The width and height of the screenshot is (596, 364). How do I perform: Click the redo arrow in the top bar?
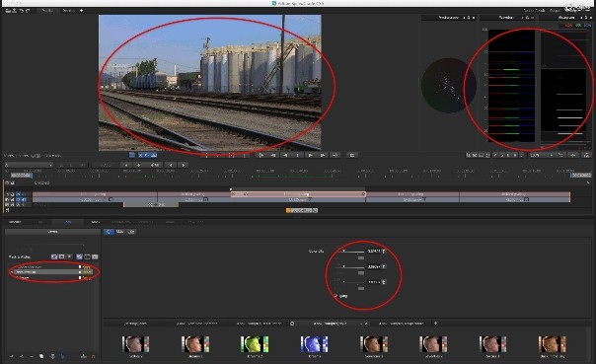click(x=28, y=11)
